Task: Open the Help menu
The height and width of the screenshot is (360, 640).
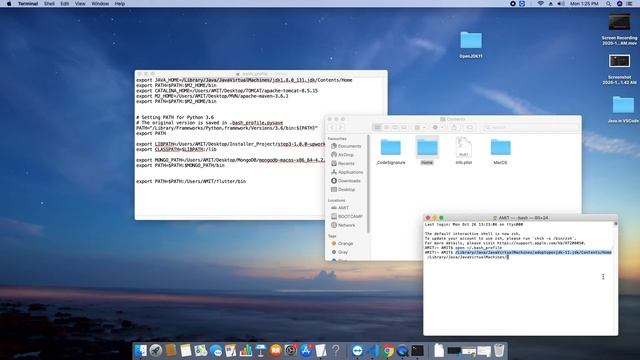Action: pos(120,4)
